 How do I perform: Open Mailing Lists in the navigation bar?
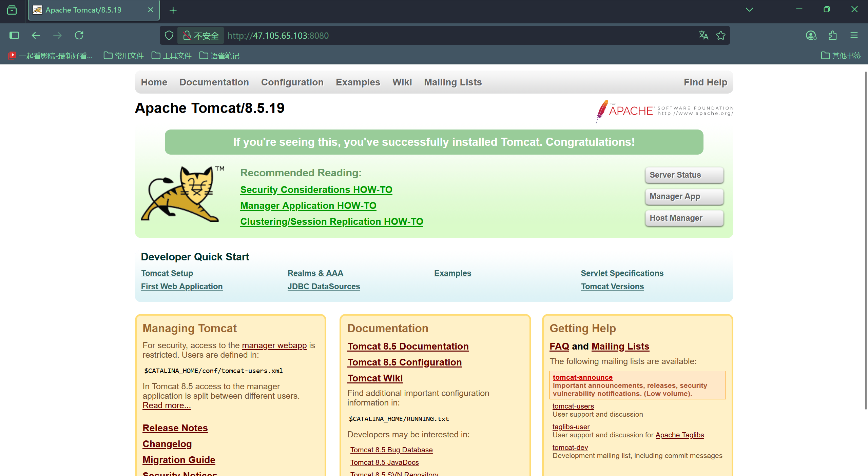tap(453, 82)
